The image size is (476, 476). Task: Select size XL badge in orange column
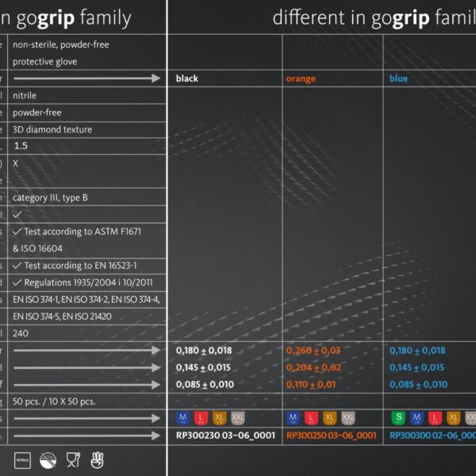[x=330, y=418]
